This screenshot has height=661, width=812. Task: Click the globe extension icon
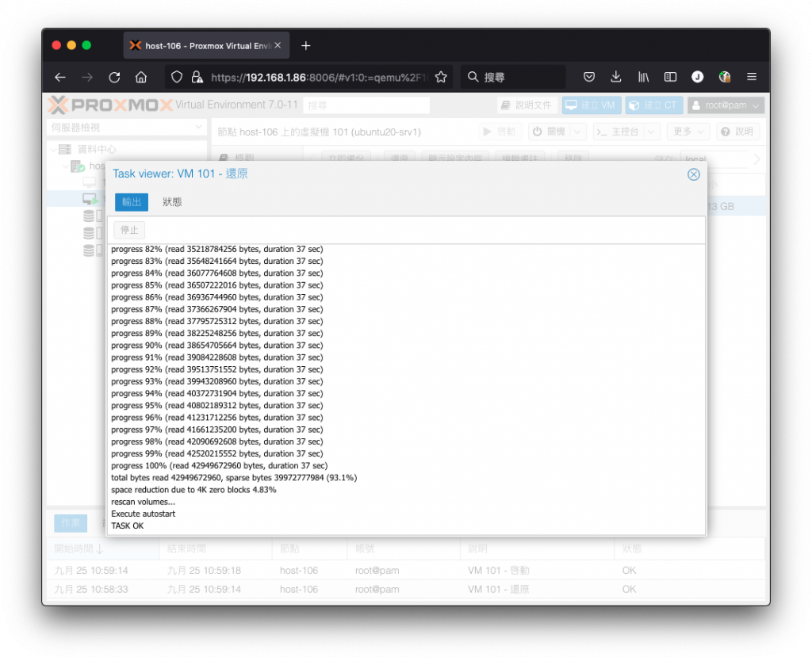725,77
